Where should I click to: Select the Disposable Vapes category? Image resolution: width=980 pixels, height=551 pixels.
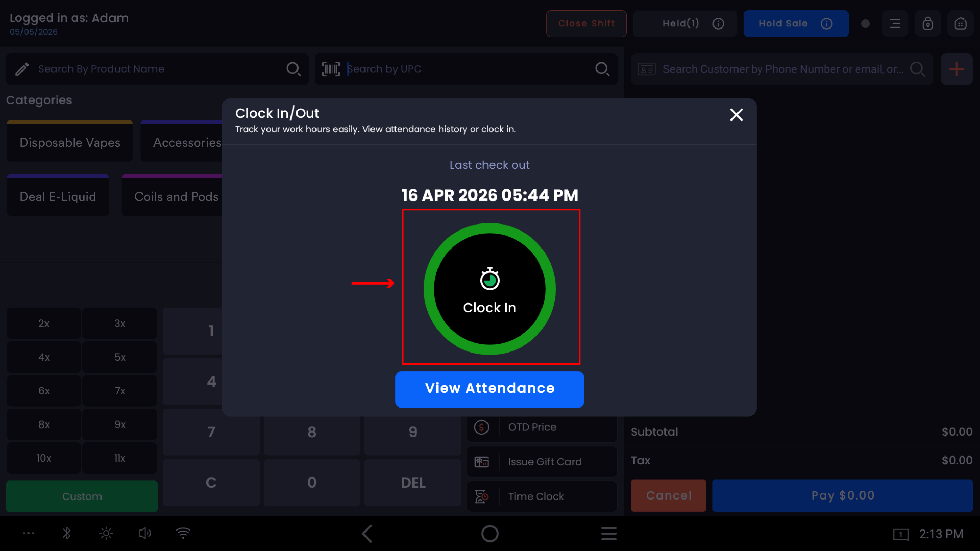point(70,142)
